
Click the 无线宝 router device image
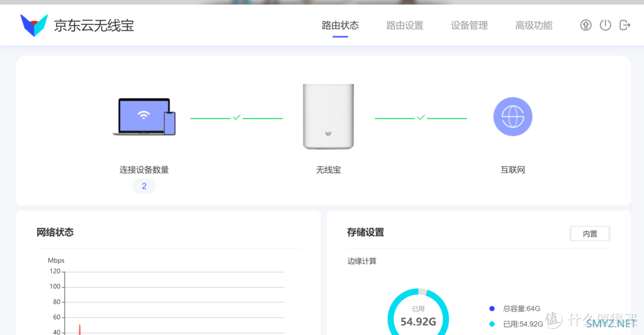(x=328, y=117)
